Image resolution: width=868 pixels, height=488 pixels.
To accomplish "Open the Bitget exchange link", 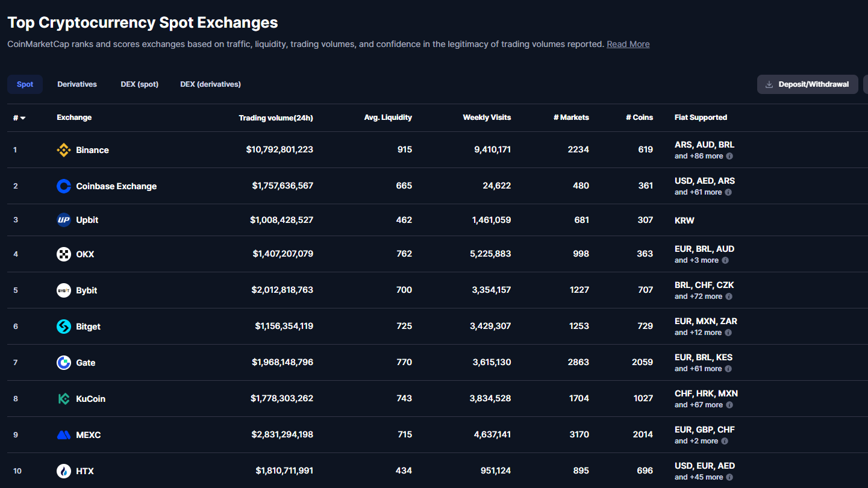I will (x=89, y=327).
